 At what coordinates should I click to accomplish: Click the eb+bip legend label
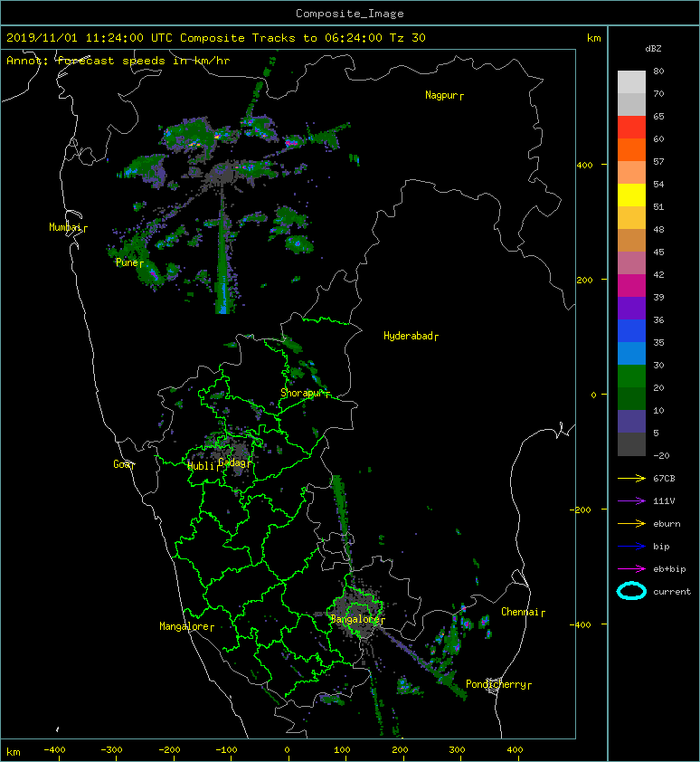[x=669, y=569]
